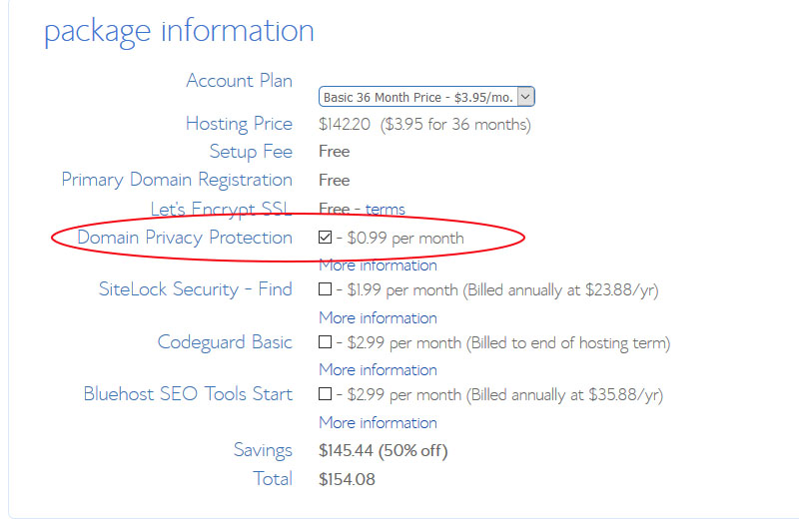Viewport: 799px width, 532px height.
Task: Enable the SiteLock Security checkbox
Action: pos(325,289)
